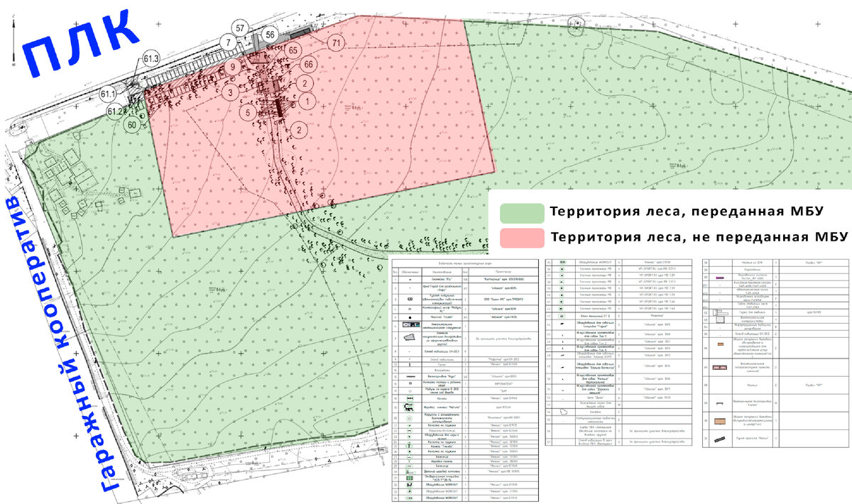Click marker 2 directly above marker 1
The height and width of the screenshot is (504, 852).
[303, 83]
